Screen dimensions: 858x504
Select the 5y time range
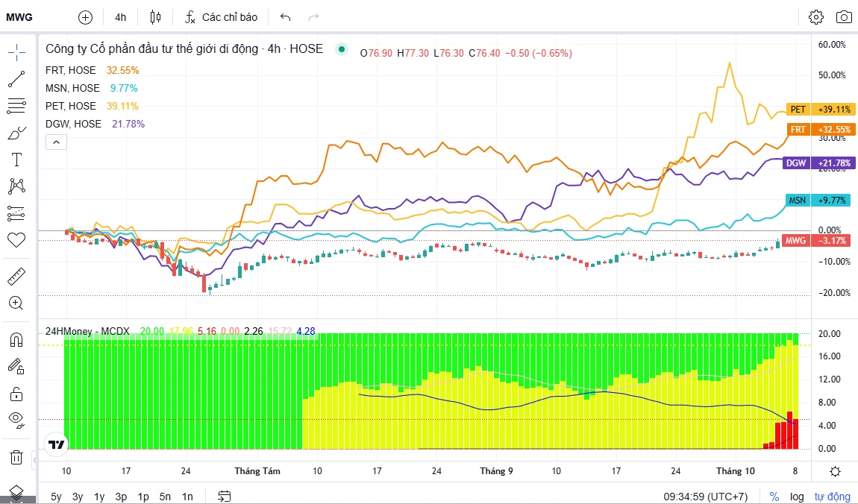57,497
